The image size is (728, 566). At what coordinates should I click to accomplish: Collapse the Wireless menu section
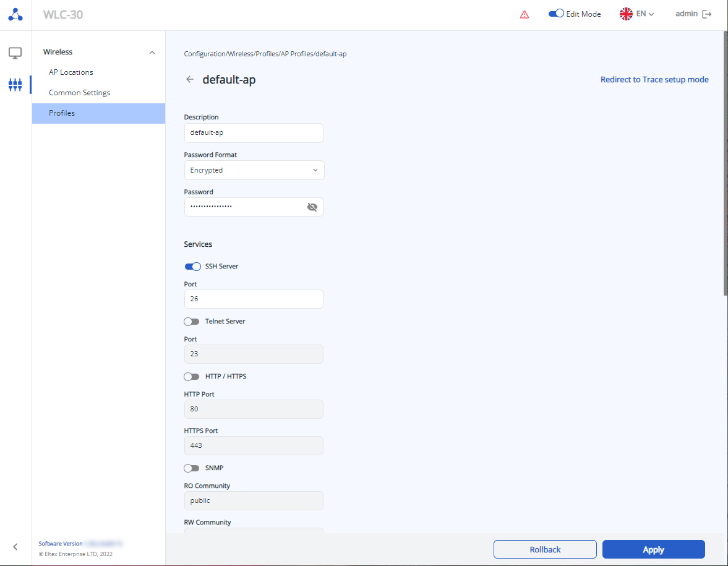pyautogui.click(x=152, y=53)
